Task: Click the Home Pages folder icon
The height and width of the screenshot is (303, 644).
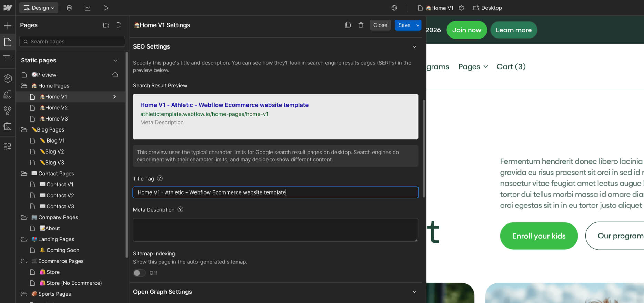Action: point(24,86)
